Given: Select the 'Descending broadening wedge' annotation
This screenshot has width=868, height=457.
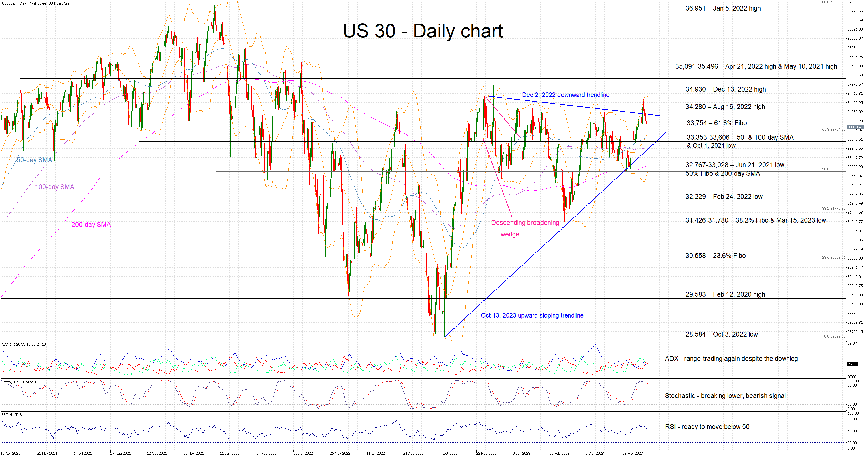Looking at the screenshot, I should (525, 223).
